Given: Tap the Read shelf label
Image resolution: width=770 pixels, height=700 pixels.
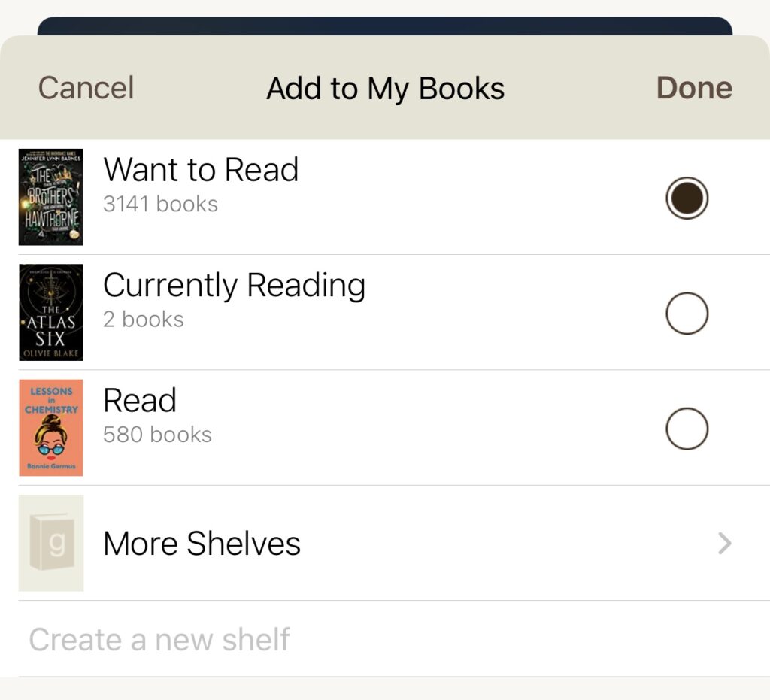Looking at the screenshot, I should click(140, 401).
